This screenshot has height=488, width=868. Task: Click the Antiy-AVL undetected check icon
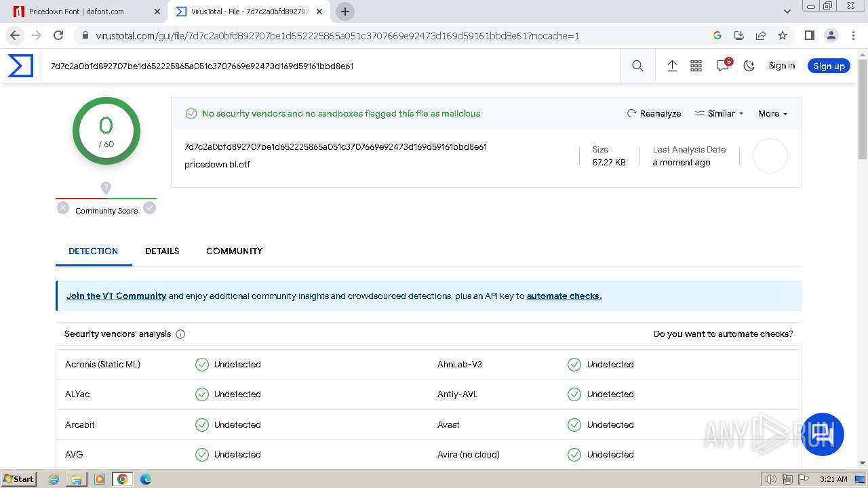point(574,394)
